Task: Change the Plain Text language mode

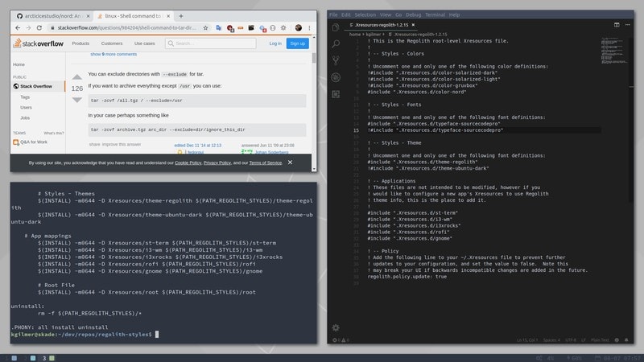Action: click(600, 339)
